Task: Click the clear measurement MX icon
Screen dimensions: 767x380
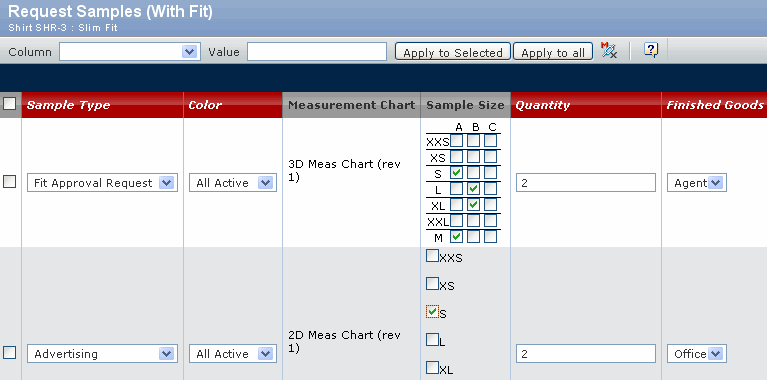Action: 609,50
